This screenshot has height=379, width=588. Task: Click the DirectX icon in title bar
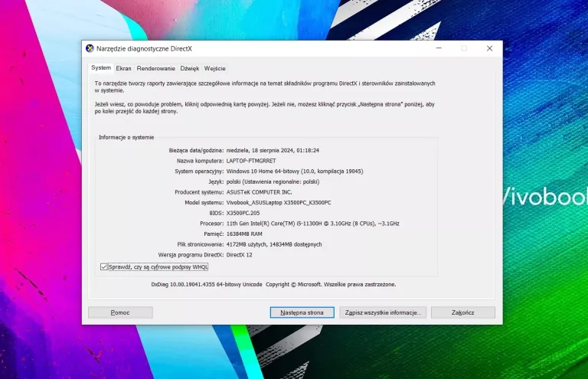[90, 49]
